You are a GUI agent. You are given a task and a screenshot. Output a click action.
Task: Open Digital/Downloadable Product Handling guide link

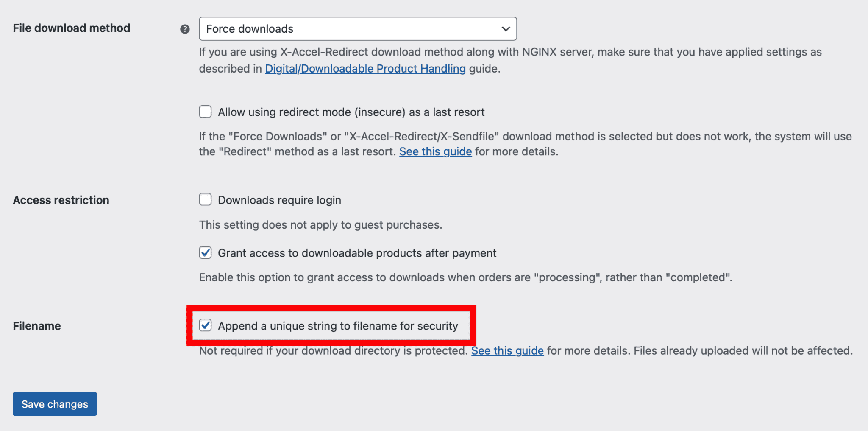(365, 69)
